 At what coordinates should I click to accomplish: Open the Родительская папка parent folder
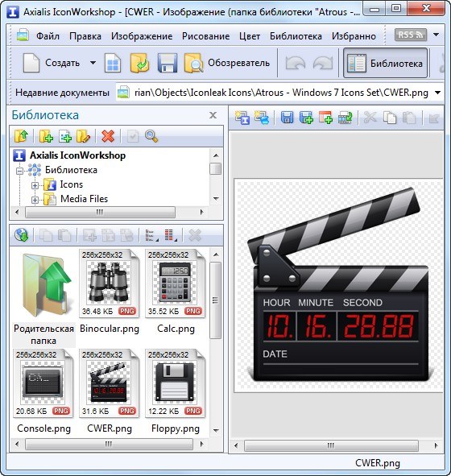pyautogui.click(x=43, y=299)
